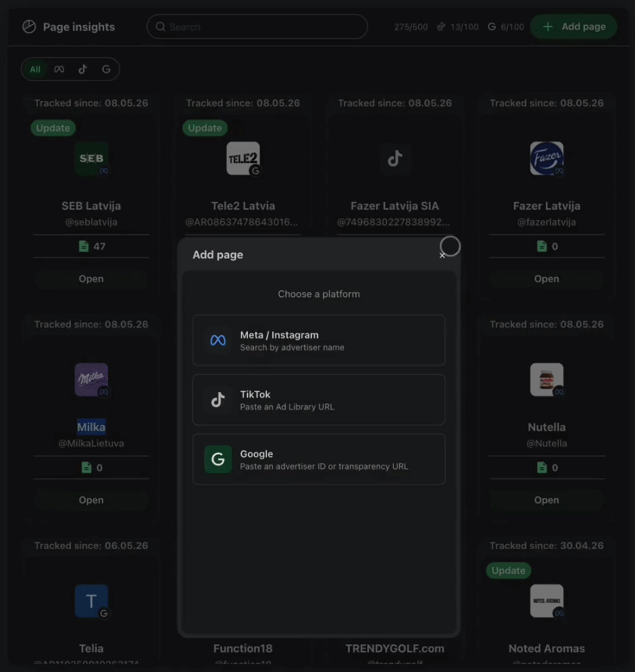Click the ads document icon beside 47
Viewport: 635px width, 672px height.
84,247
